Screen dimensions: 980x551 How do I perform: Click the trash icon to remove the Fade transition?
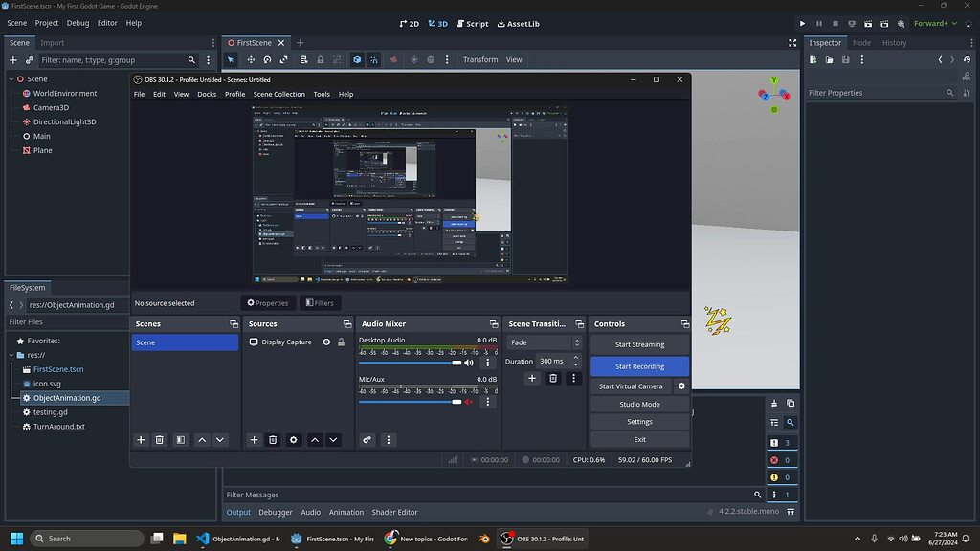552,379
